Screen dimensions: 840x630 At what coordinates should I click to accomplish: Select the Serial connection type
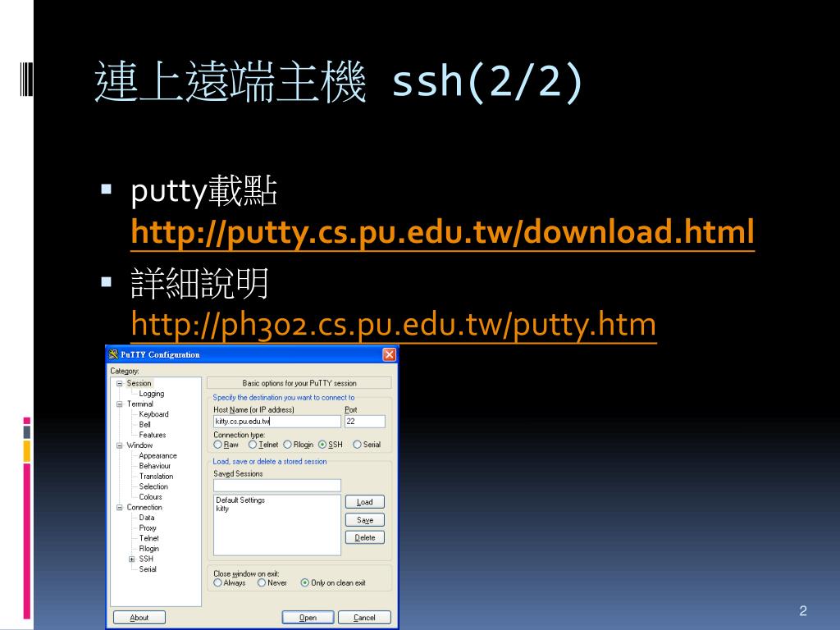[x=358, y=445]
